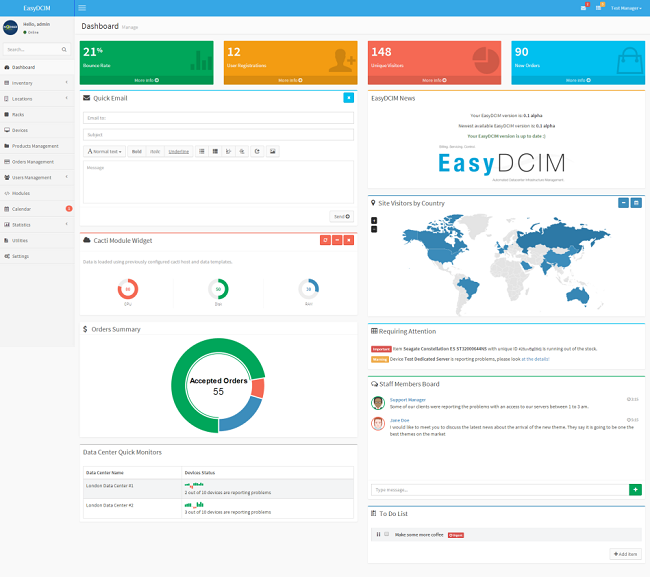Open Devices in the sidebar

(x=37, y=130)
